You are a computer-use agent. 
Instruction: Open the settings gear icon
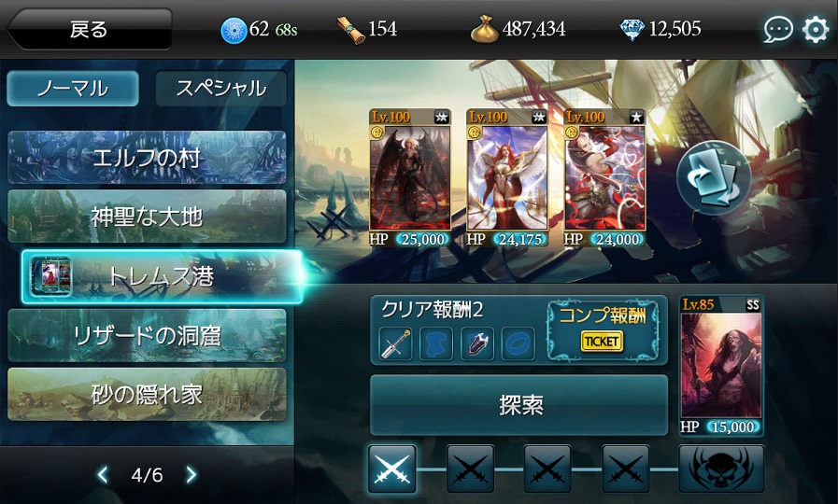tap(816, 29)
